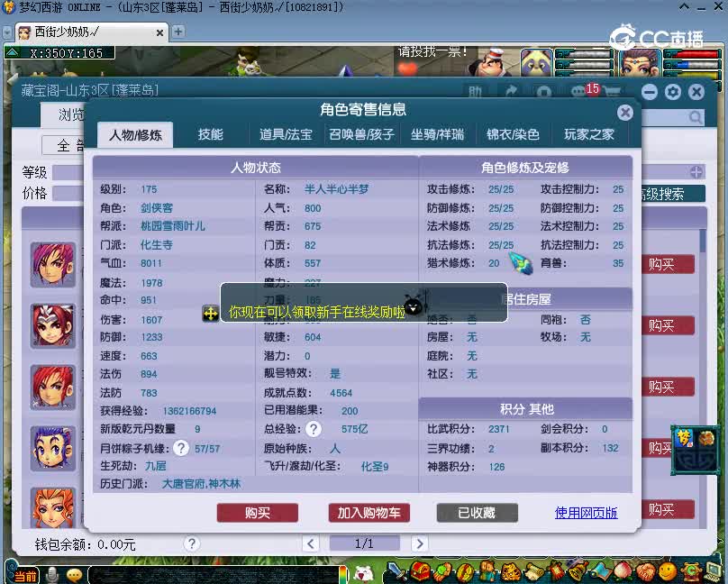This screenshot has height=584, width=728.
Task: Click the player character portrait top right
Action: [640, 63]
